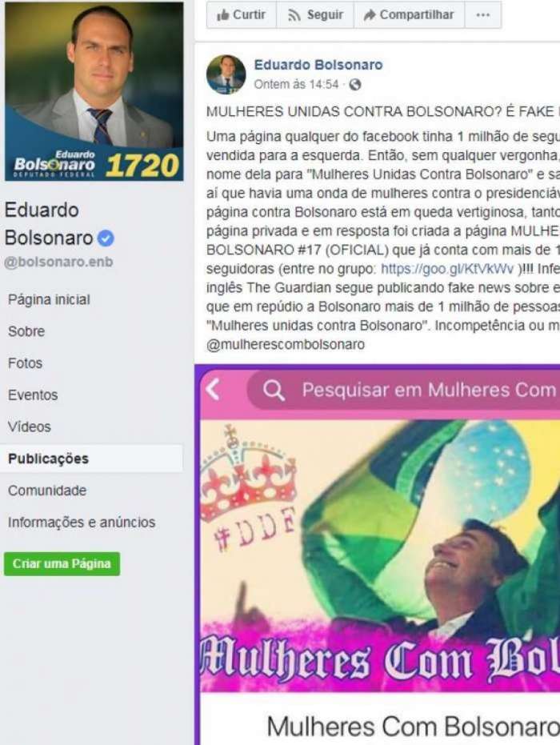Click the Compartilhar share button

pos(409,14)
